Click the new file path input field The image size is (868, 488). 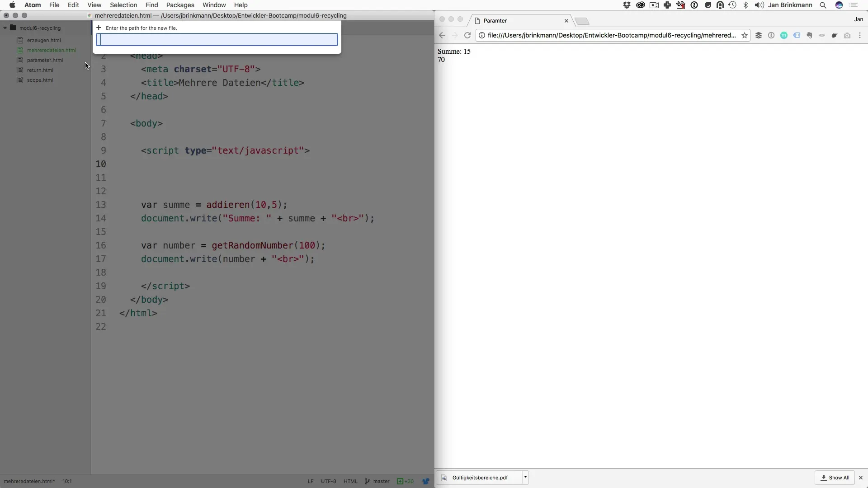coord(217,40)
